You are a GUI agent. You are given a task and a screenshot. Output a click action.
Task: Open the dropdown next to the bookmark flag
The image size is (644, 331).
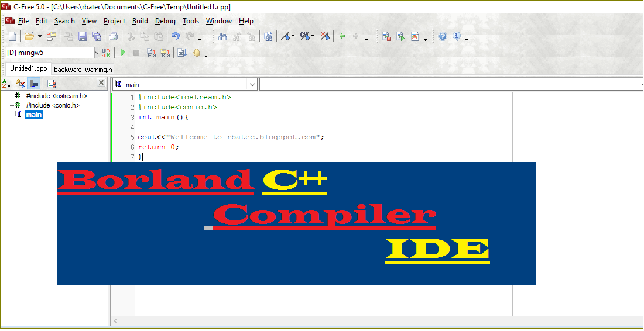(293, 36)
